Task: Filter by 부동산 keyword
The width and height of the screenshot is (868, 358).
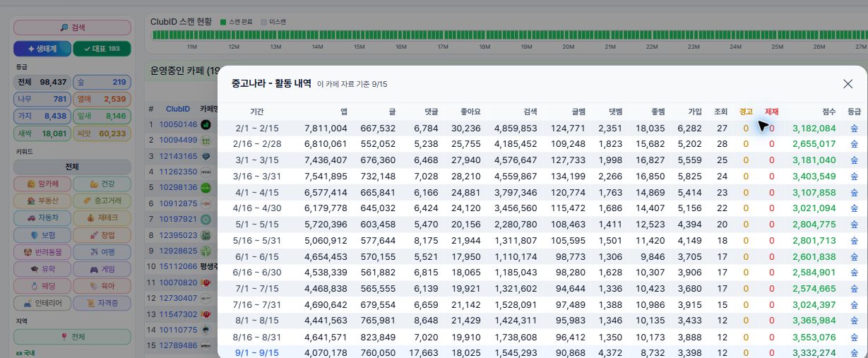Action: [42, 201]
